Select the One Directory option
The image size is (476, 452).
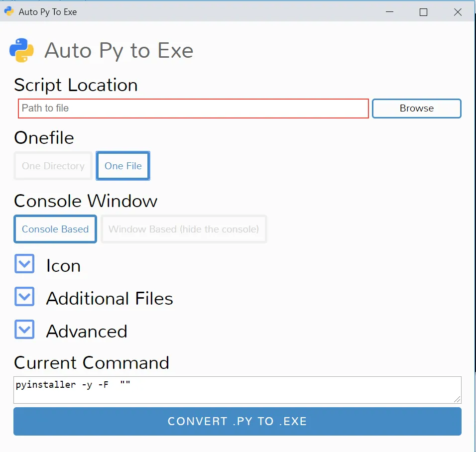(53, 166)
